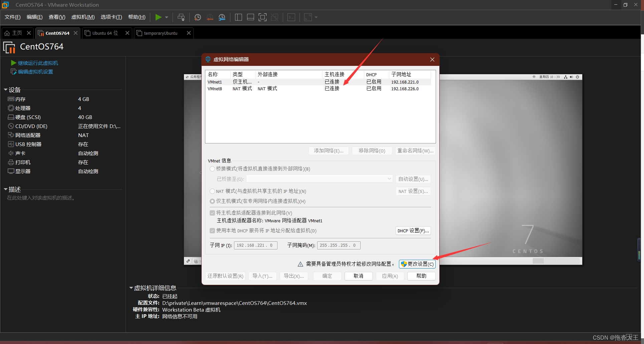Click the 子网地址 column header
This screenshot has height=344, width=644.
tap(410, 74)
